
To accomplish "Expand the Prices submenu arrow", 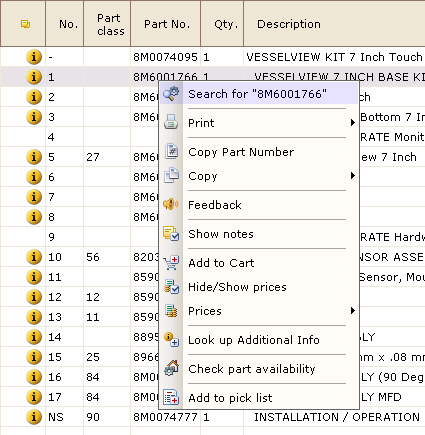I will [353, 311].
